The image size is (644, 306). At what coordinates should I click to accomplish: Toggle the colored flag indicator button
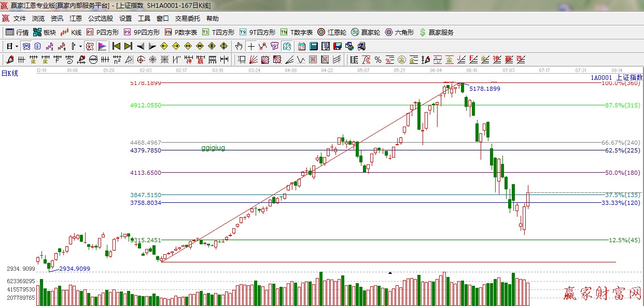point(102,46)
